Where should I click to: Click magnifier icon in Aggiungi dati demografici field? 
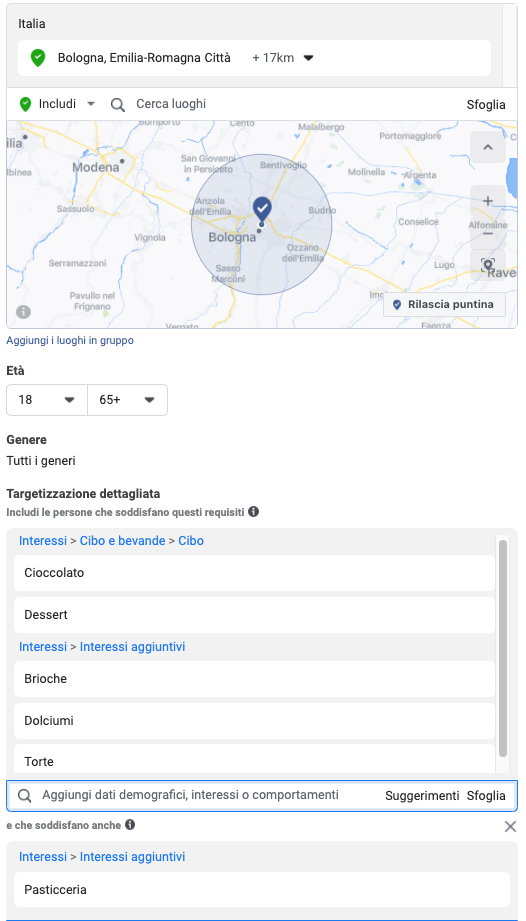click(x=25, y=796)
